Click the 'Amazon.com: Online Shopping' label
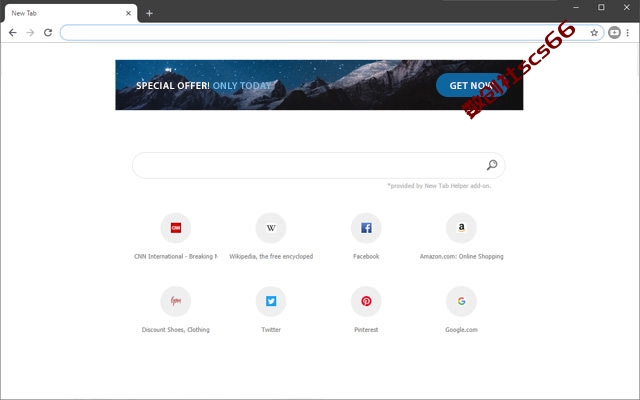 [x=461, y=256]
